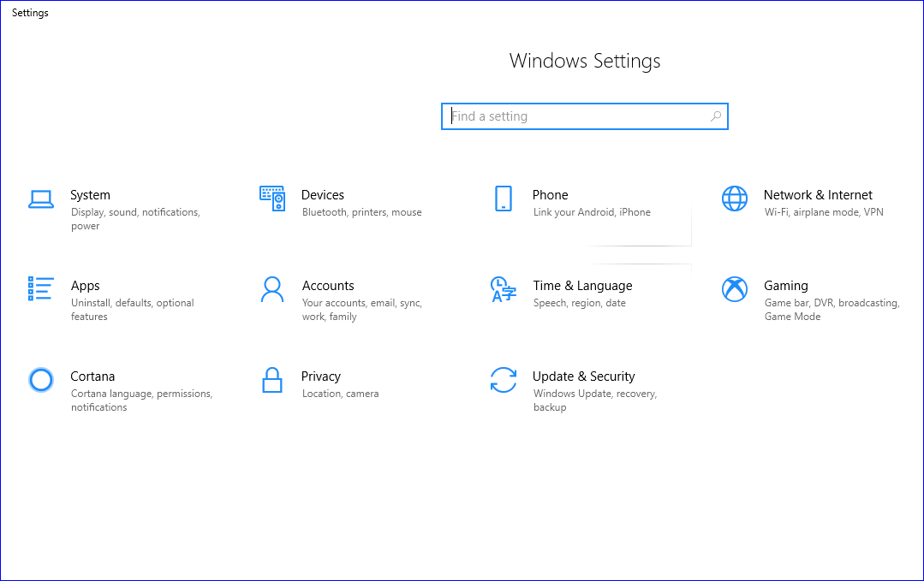This screenshot has height=581, width=924.
Task: Click 'Speech, region, date' description
Action: click(x=579, y=303)
